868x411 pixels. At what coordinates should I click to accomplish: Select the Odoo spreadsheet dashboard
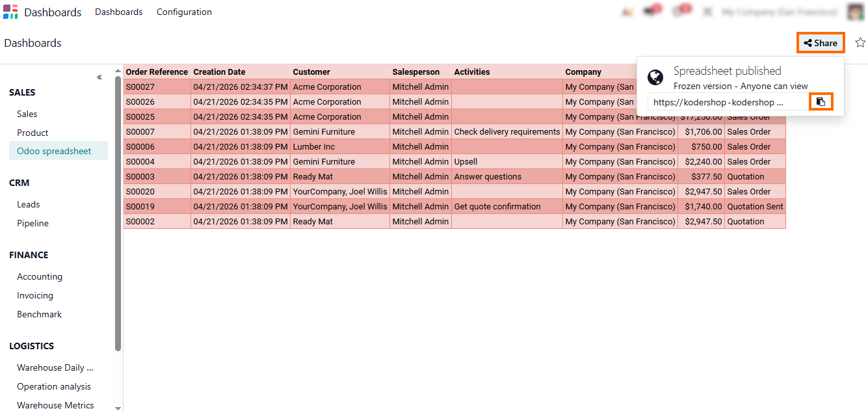[54, 151]
